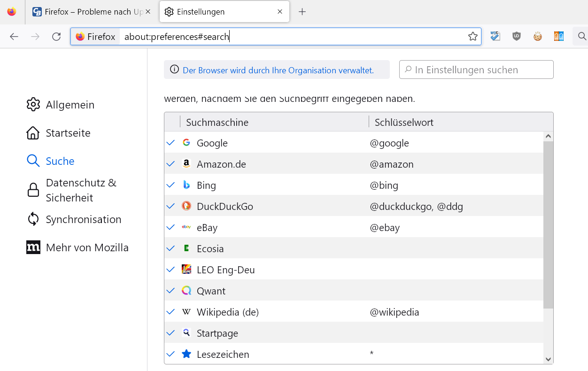Viewport: 588px width, 371px height.
Task: Switch to the Firefox – Probleme tab
Action: [92, 12]
